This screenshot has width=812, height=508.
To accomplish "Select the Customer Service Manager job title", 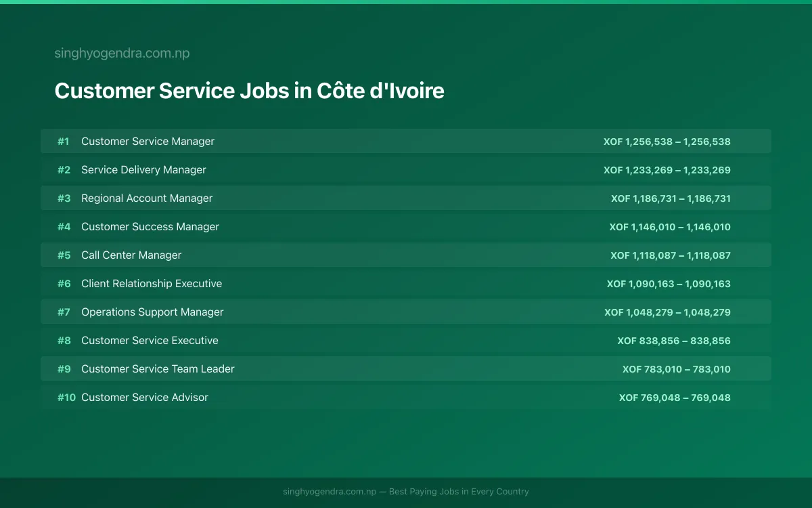I will click(x=148, y=142).
